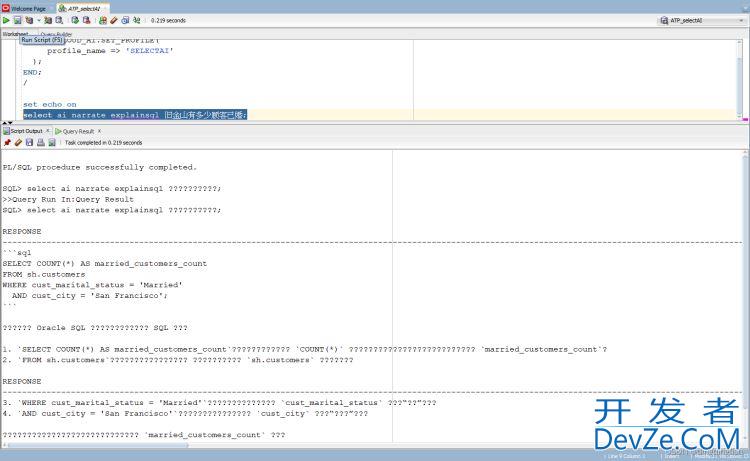Image resolution: width=750 pixels, height=461 pixels.
Task: Open the Explain Plan dropdown arrow
Action: pyautogui.click(x=39, y=20)
